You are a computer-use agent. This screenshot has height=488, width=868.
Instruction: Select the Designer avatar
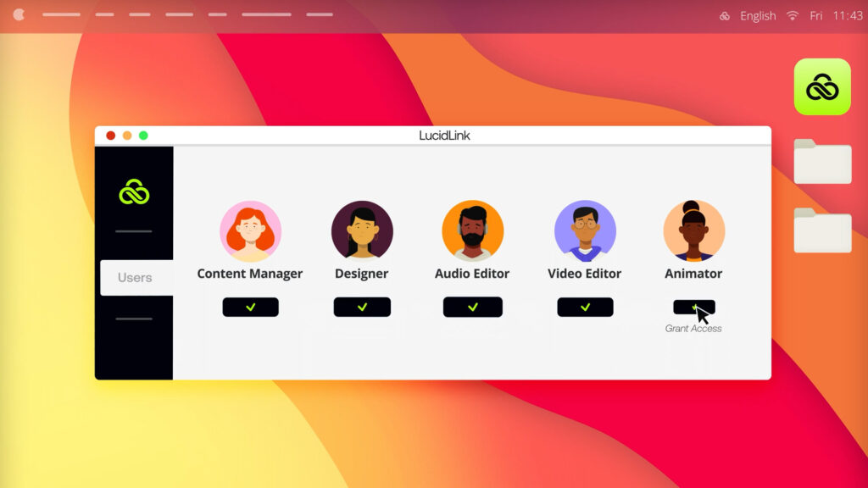[362, 230]
